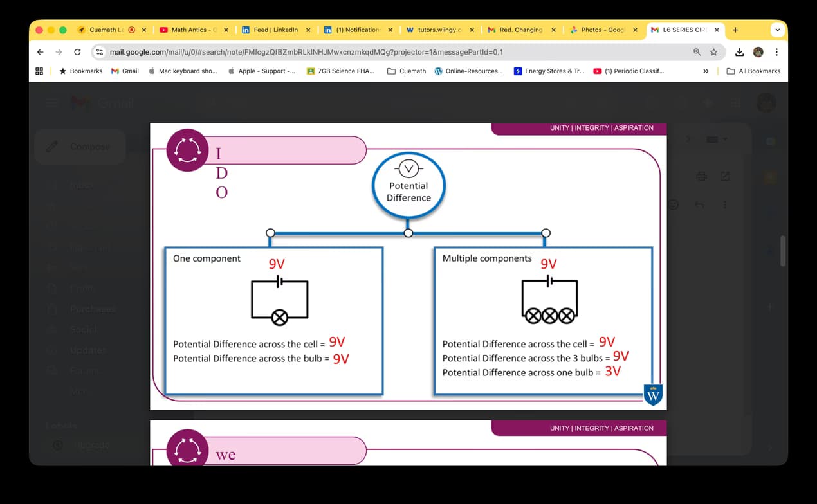The width and height of the screenshot is (817, 504).
Task: Open the zoom magnifier in address bar
Action: [697, 52]
